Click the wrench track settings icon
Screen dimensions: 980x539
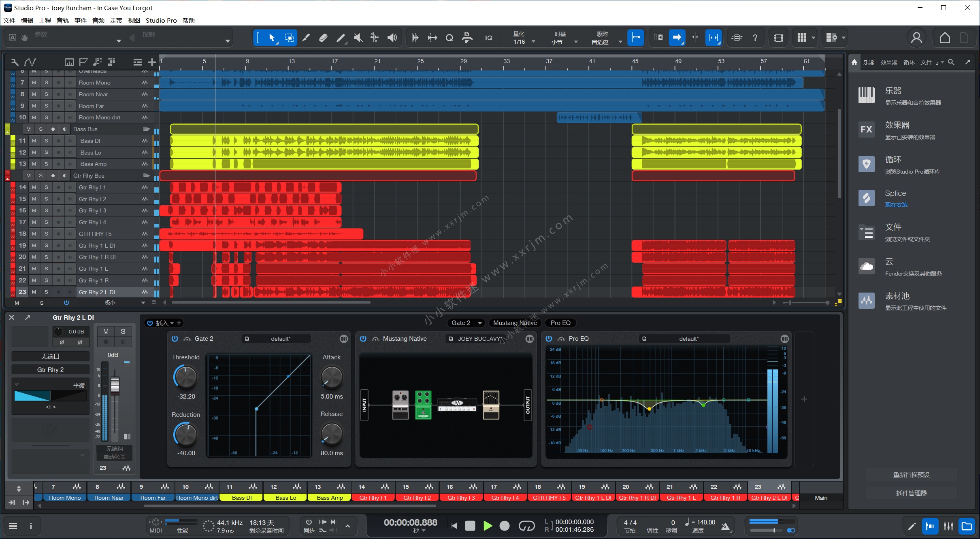14,62
